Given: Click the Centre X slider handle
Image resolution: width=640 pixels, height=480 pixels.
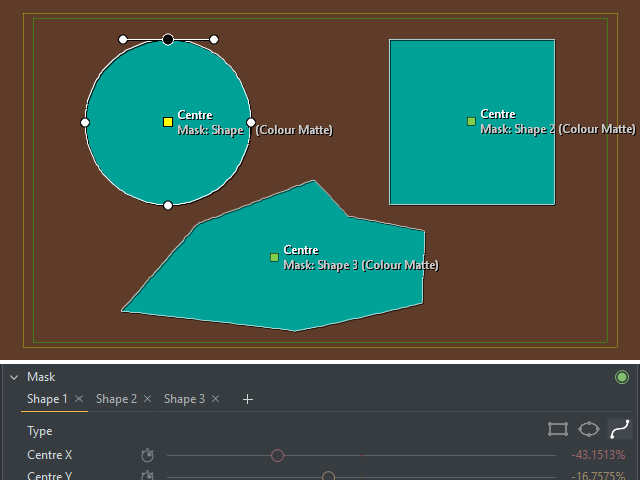Looking at the screenshot, I should (x=278, y=456).
